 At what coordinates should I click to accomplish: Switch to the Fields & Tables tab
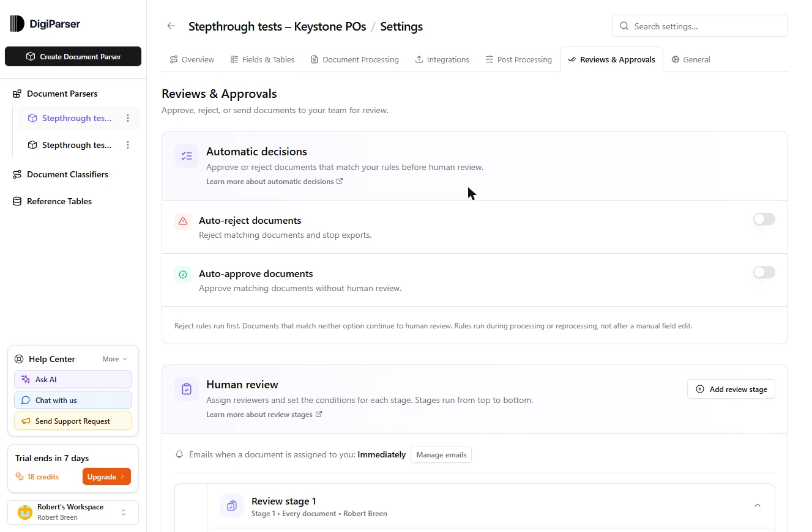point(263,59)
